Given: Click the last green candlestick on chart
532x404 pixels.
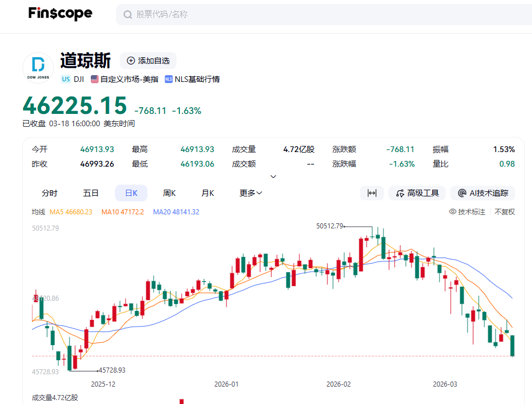Looking at the screenshot, I should (512, 346).
